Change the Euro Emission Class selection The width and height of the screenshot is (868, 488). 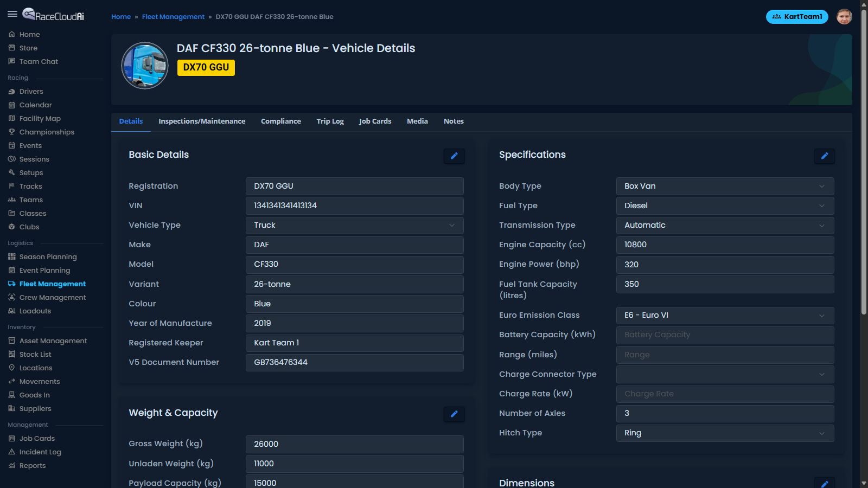(725, 315)
